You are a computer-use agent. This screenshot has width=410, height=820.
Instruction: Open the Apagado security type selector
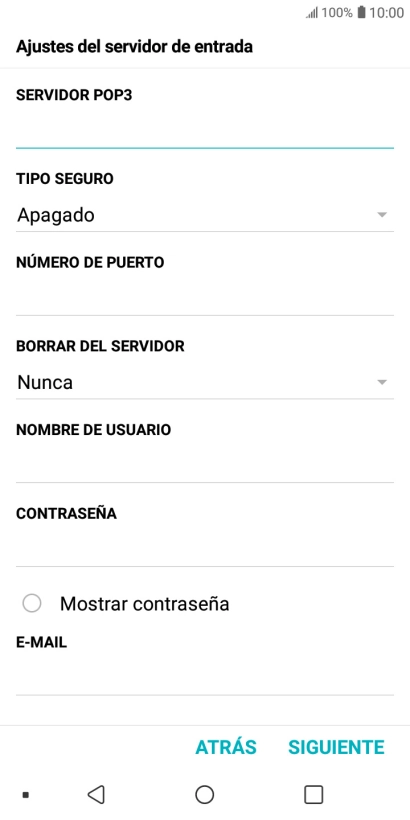(x=204, y=215)
